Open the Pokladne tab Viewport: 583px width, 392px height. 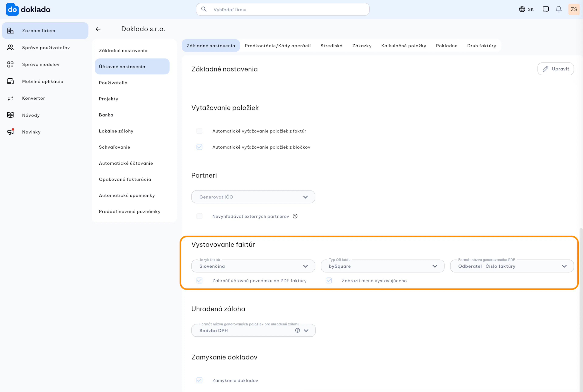click(447, 46)
